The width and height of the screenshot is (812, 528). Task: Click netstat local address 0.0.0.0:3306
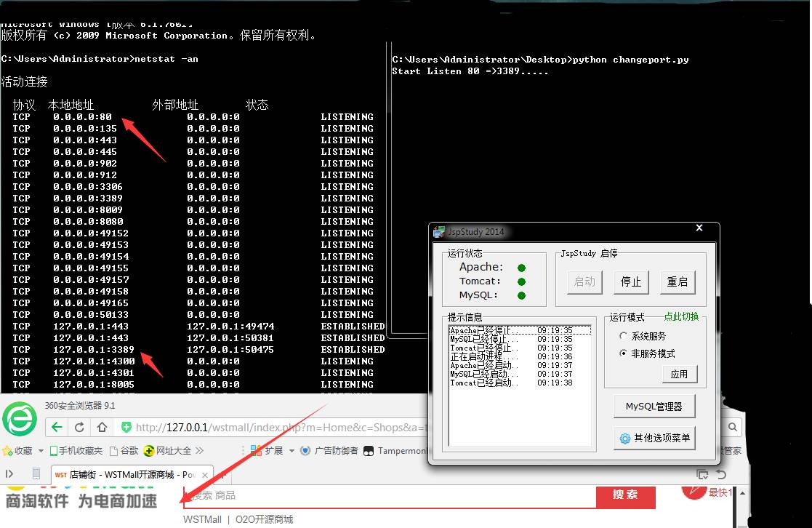[x=88, y=186]
